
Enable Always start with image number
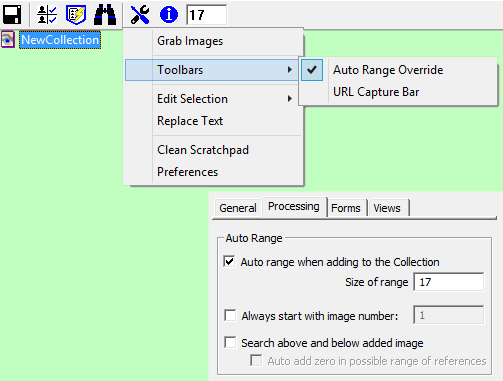[x=230, y=315]
